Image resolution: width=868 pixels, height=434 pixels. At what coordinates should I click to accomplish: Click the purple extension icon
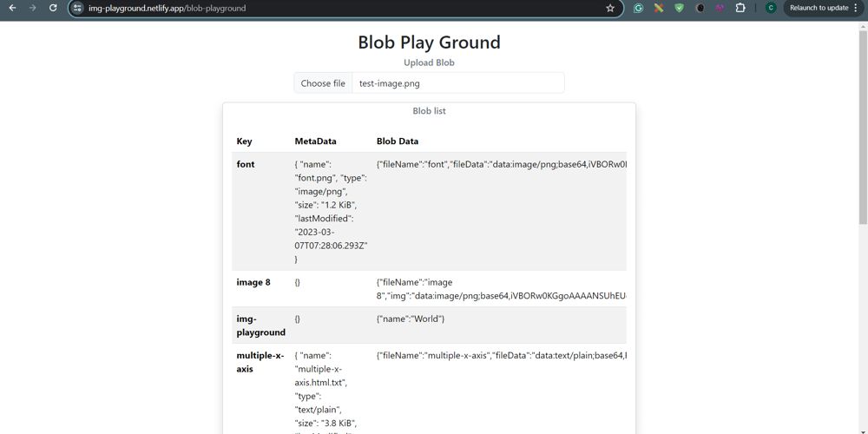pos(720,8)
